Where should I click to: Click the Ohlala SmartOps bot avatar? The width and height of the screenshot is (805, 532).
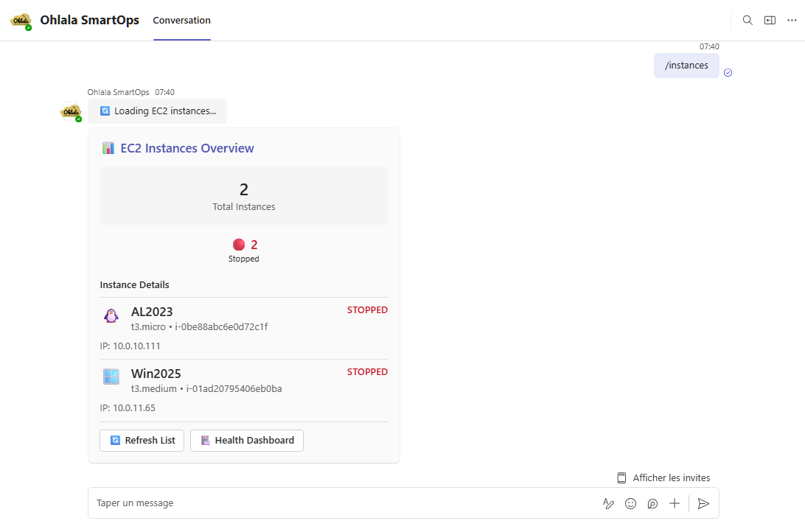(70, 111)
